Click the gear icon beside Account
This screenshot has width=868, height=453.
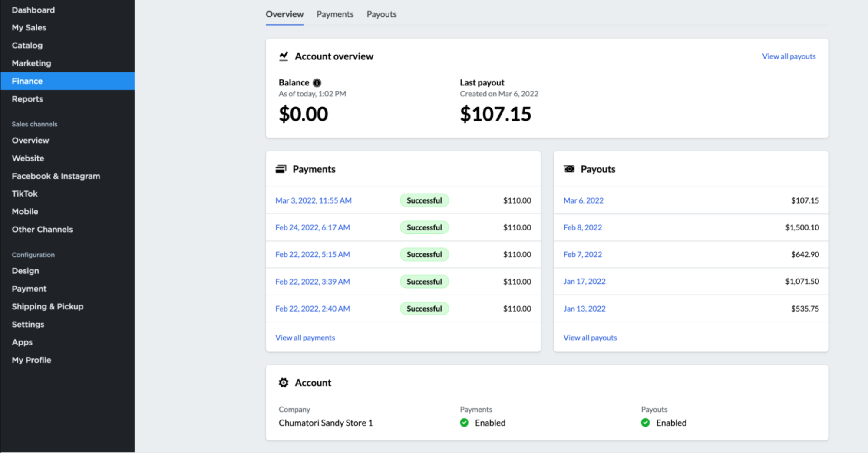284,382
